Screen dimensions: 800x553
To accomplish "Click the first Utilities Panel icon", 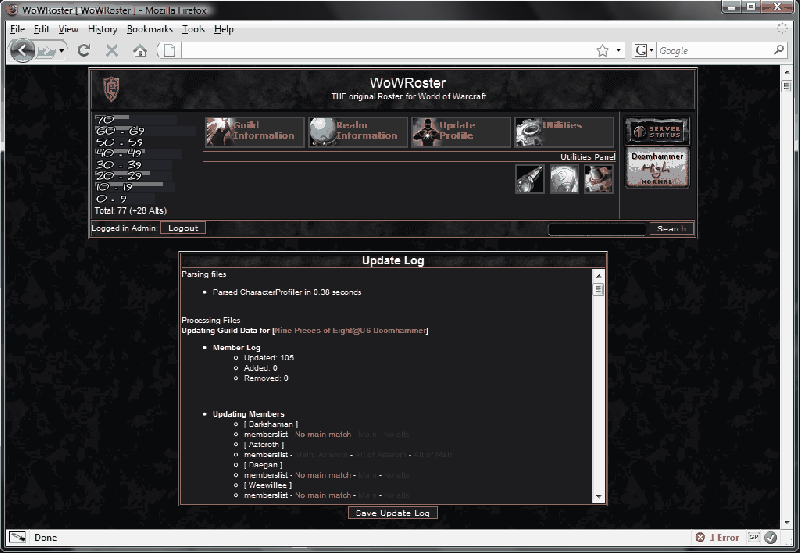I will coord(530,178).
